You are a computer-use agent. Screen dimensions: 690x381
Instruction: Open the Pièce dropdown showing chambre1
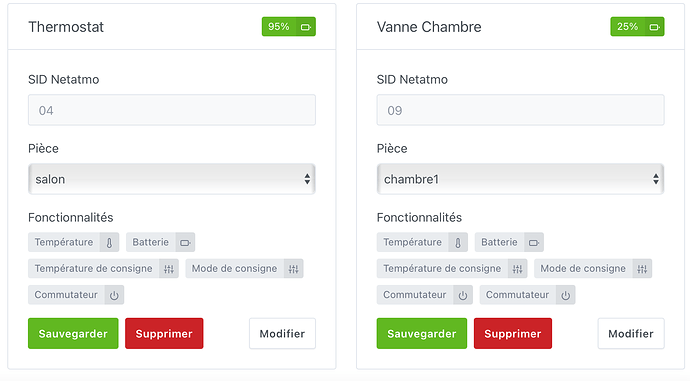pyautogui.click(x=520, y=179)
